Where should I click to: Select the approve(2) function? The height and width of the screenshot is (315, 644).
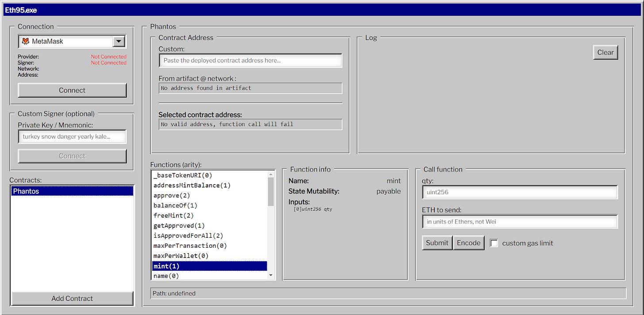[172, 195]
